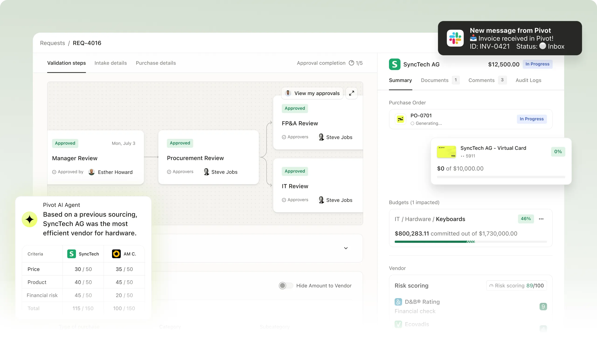Go to Requests breadcrumb link
Image resolution: width=597 pixels, height=364 pixels.
52,43
